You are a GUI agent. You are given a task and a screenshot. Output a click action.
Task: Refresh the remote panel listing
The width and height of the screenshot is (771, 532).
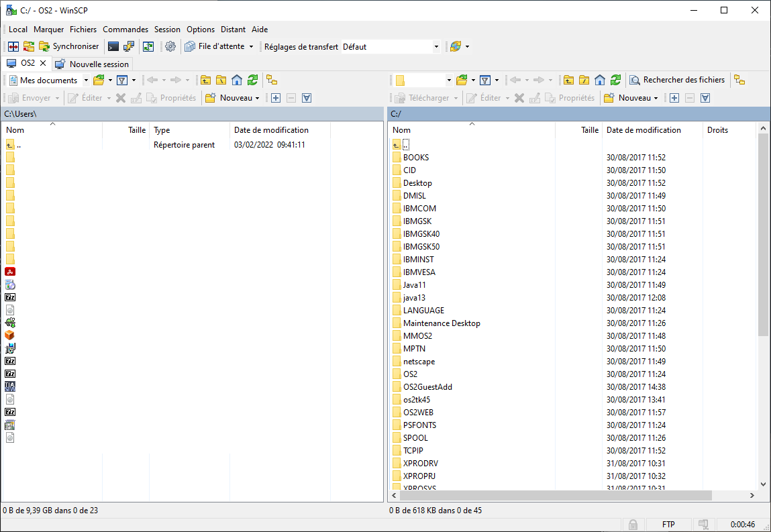tap(615, 80)
